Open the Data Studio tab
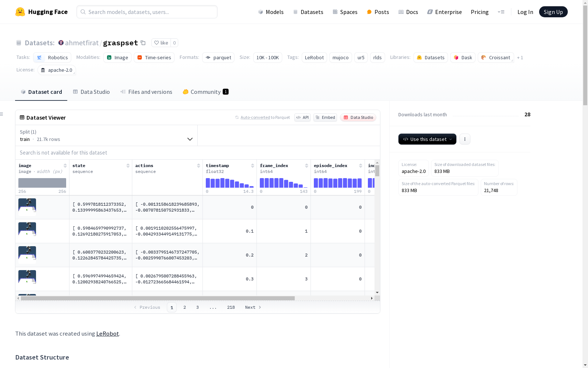This screenshot has height=368, width=588. click(91, 92)
